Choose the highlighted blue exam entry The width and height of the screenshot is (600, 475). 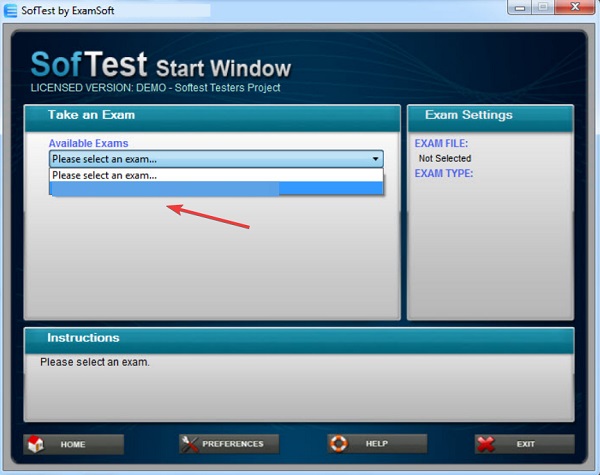pos(216,188)
